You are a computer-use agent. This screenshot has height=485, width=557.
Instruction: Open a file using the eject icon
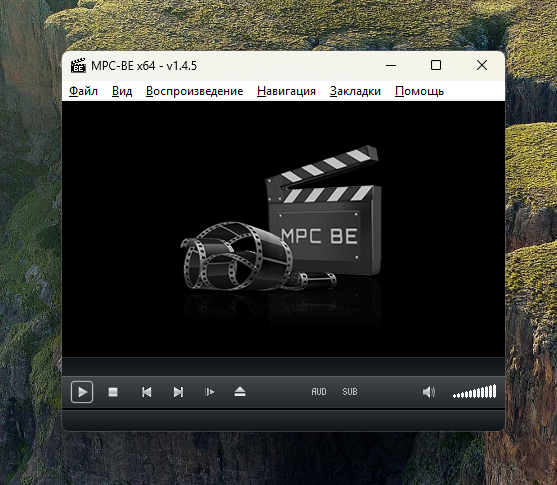(240, 392)
